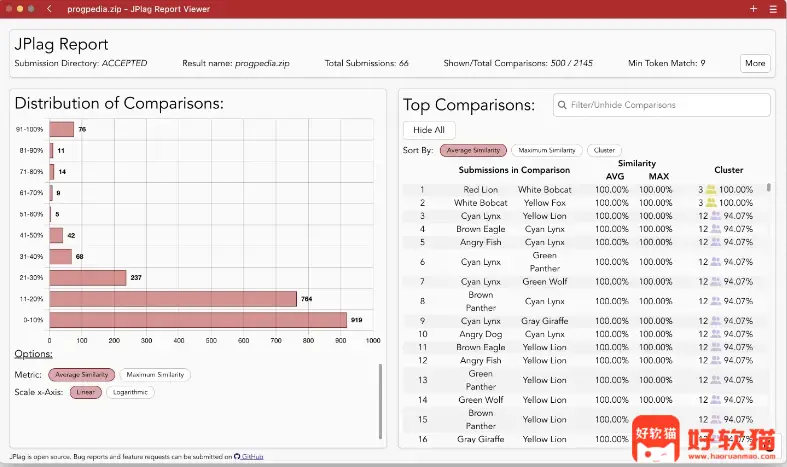Expand report details with the More button
The image size is (787, 467).
pyautogui.click(x=755, y=63)
